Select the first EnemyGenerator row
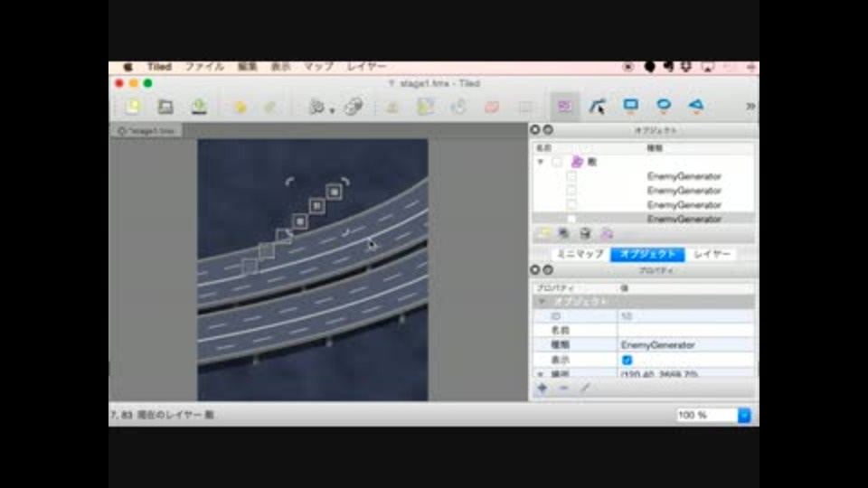The width and height of the screenshot is (868, 488). point(643,176)
